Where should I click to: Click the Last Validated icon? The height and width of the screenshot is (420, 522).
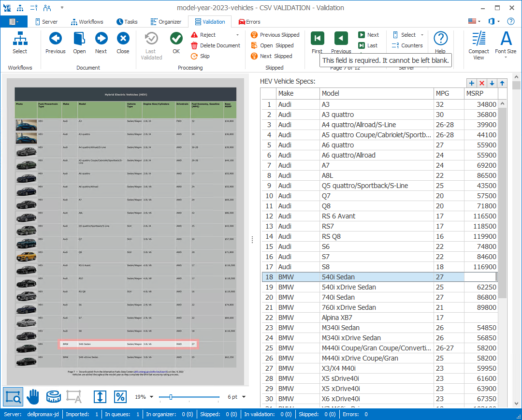point(151,45)
